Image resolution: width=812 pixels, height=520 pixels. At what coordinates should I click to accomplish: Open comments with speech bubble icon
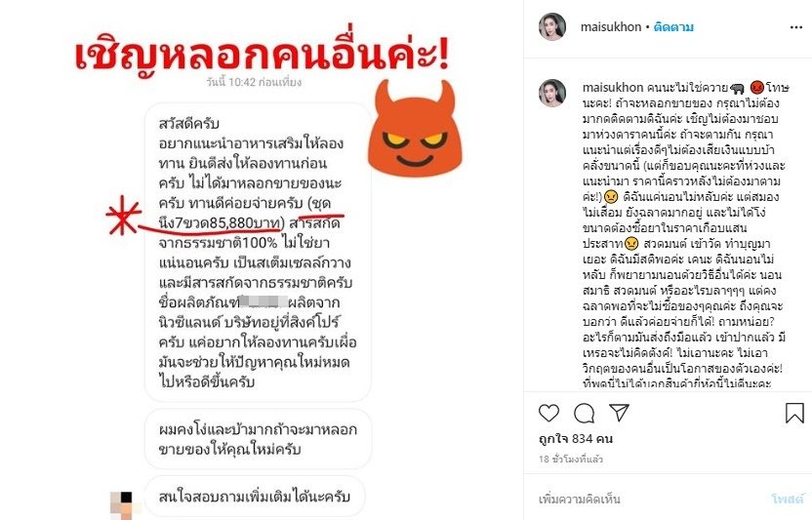click(585, 414)
